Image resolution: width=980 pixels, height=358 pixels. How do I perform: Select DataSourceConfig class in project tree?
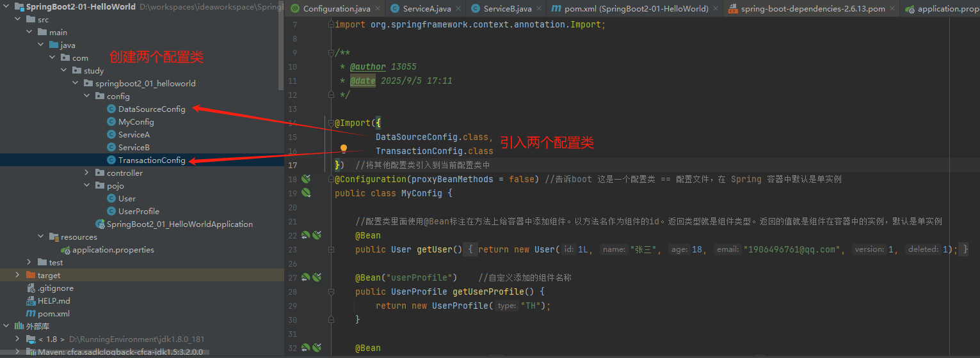[152, 109]
